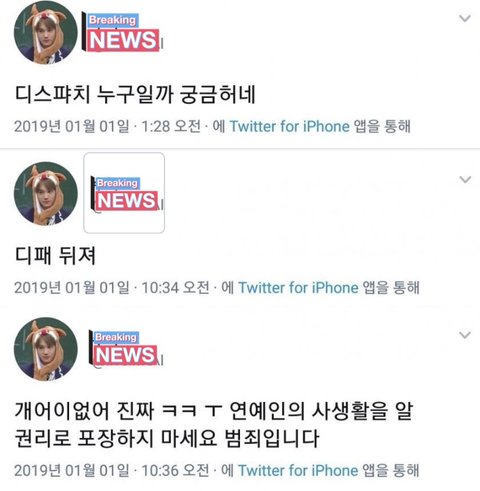Click Breaking NEWS sticker on first tweet

coord(122,33)
